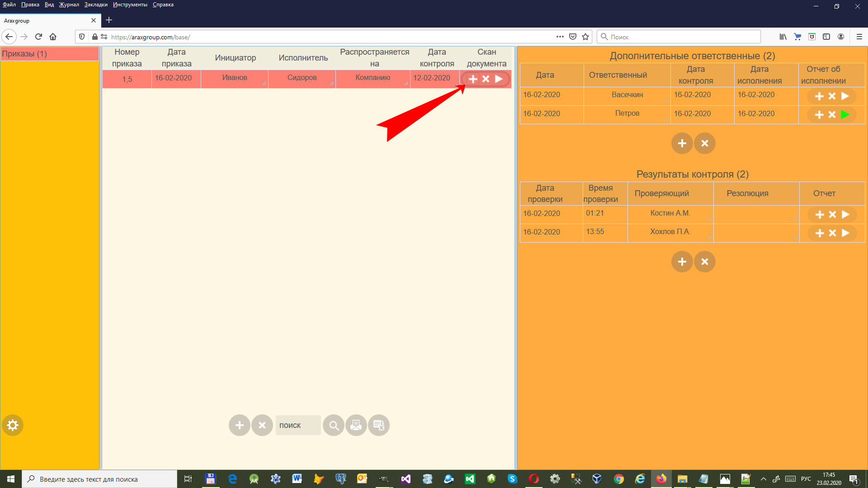Bookmark page with star icon
This screenshot has width=868, height=488.
(x=585, y=37)
